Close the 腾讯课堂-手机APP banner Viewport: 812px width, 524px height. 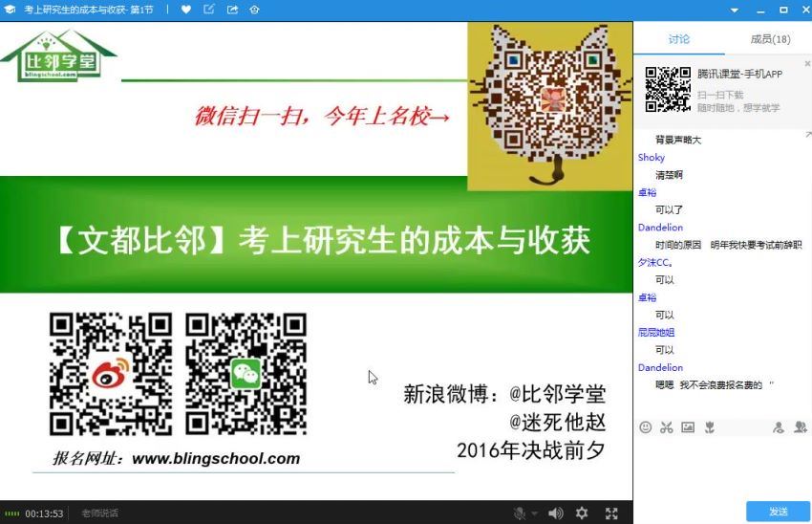tap(807, 63)
